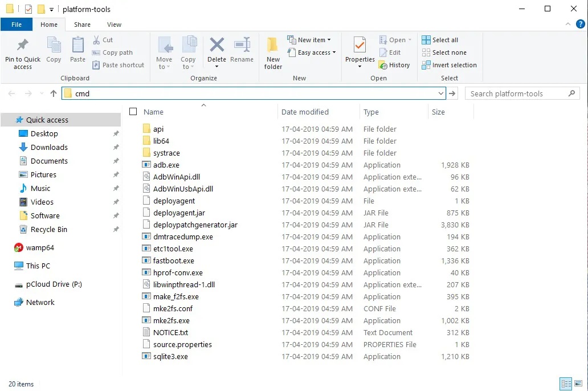This screenshot has height=391, width=588.
Task: Click the Delete icon in Organize group
Action: pyautogui.click(x=217, y=46)
